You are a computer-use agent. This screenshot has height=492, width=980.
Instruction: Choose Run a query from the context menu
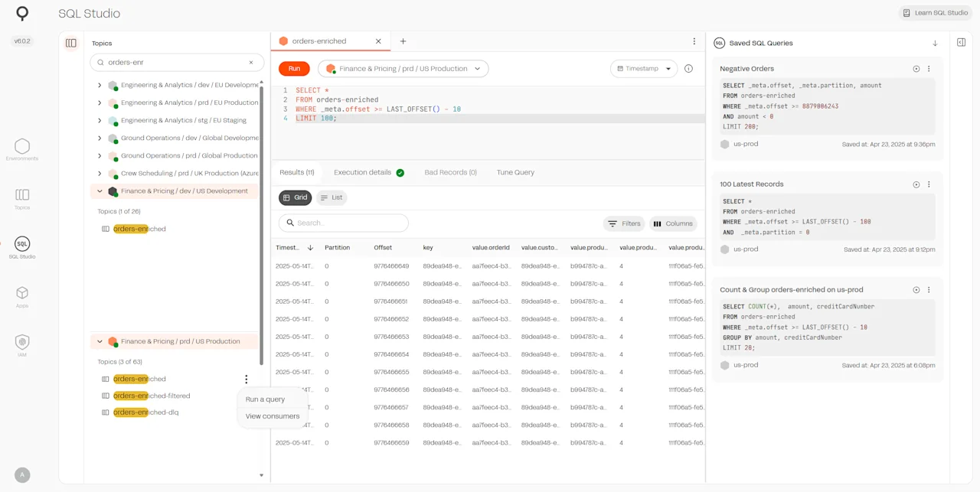coord(265,399)
